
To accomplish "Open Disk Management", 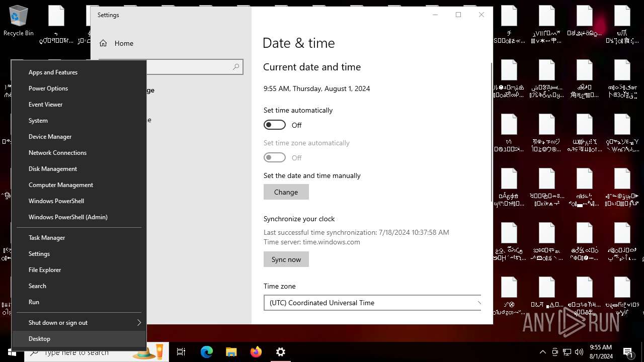I will coord(79,169).
